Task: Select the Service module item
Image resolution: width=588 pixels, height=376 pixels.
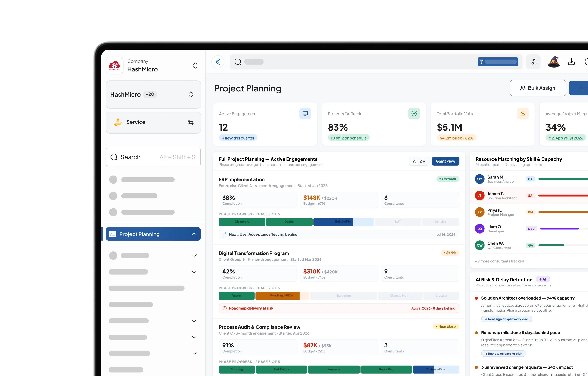Action: pyautogui.click(x=153, y=122)
